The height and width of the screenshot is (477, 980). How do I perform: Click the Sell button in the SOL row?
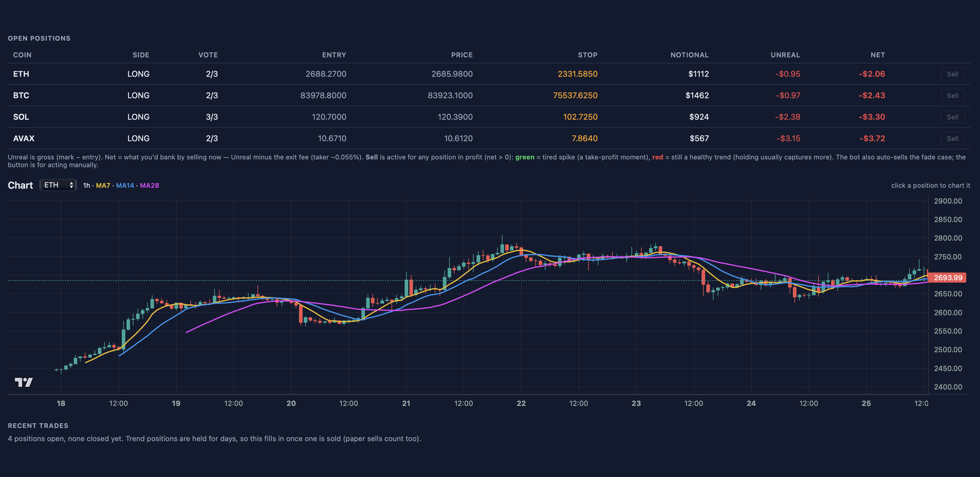click(x=952, y=117)
